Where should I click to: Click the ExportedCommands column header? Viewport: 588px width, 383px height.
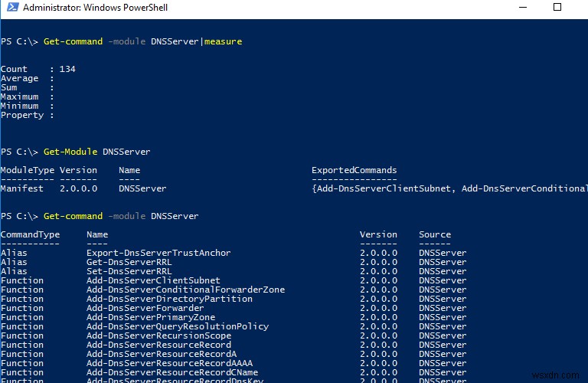pos(354,170)
